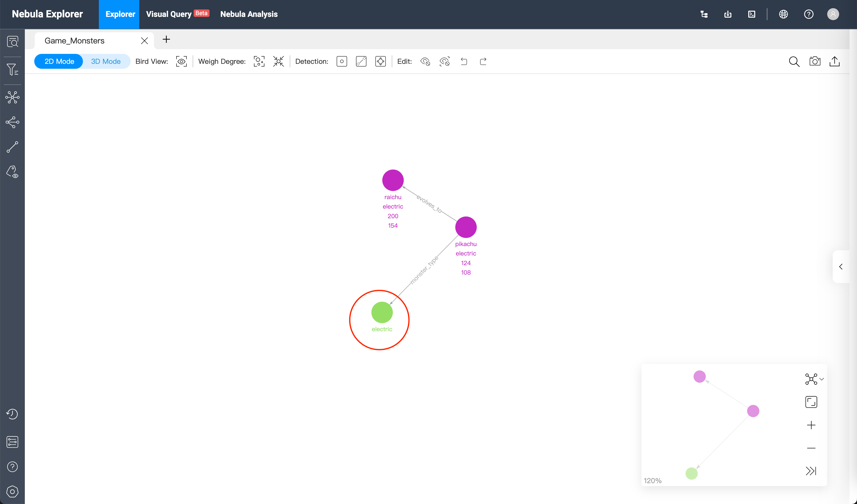Click the loop detection icon
Viewport: 857px width, 504px height.
click(x=381, y=61)
